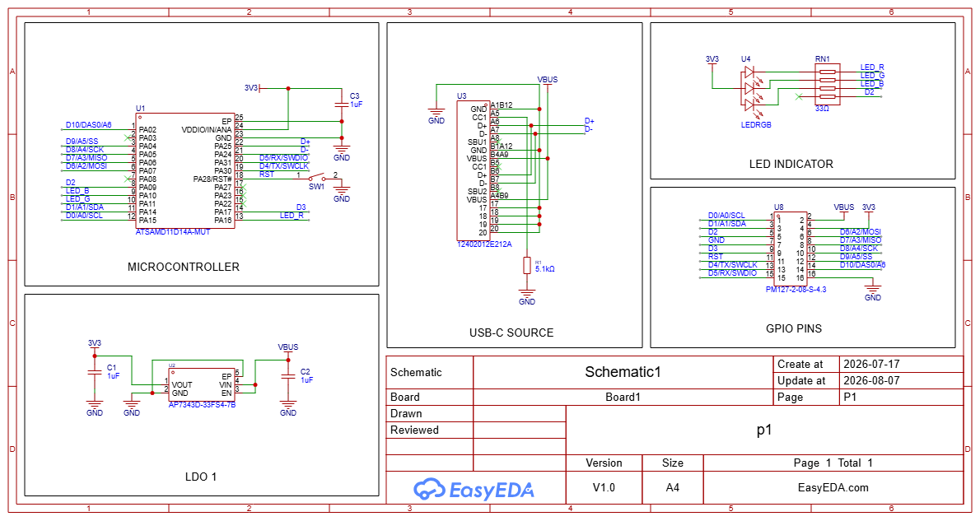Click the 'MICROCONTROLLER' block title

[183, 267]
